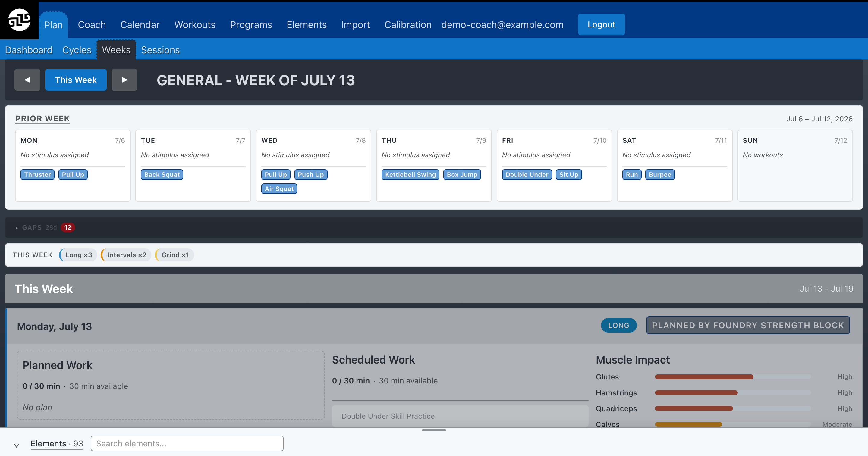Open the Calendar tab
Screen dimensions: 868x456
(x=140, y=25)
